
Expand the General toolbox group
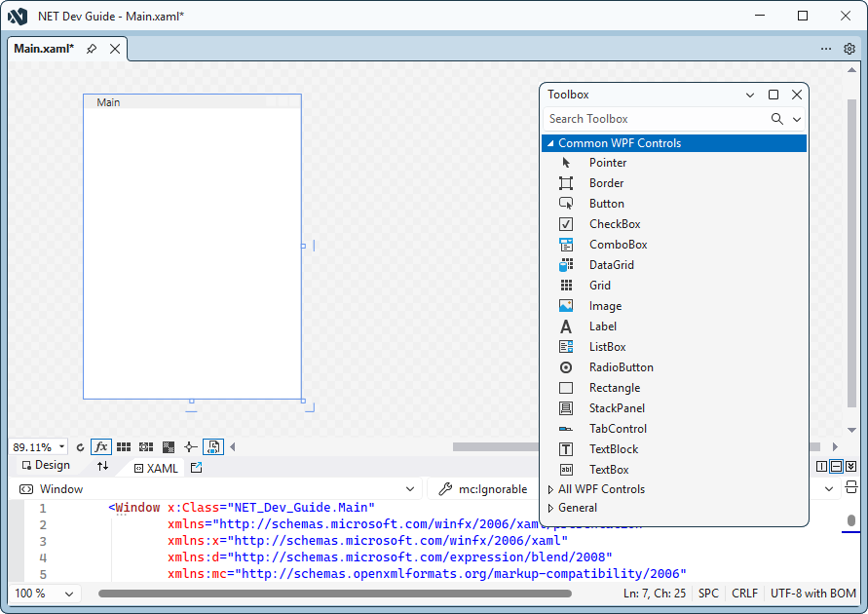550,508
